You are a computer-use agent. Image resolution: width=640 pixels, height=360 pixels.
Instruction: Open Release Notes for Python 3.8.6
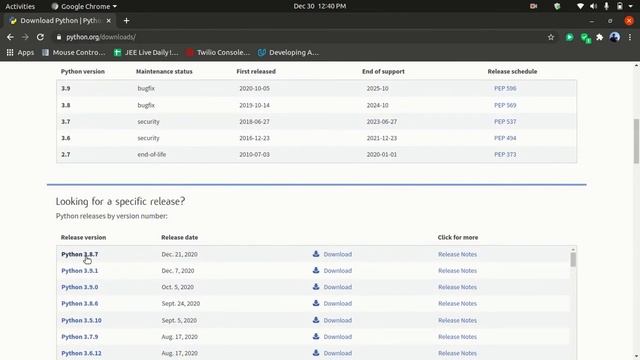pos(457,303)
